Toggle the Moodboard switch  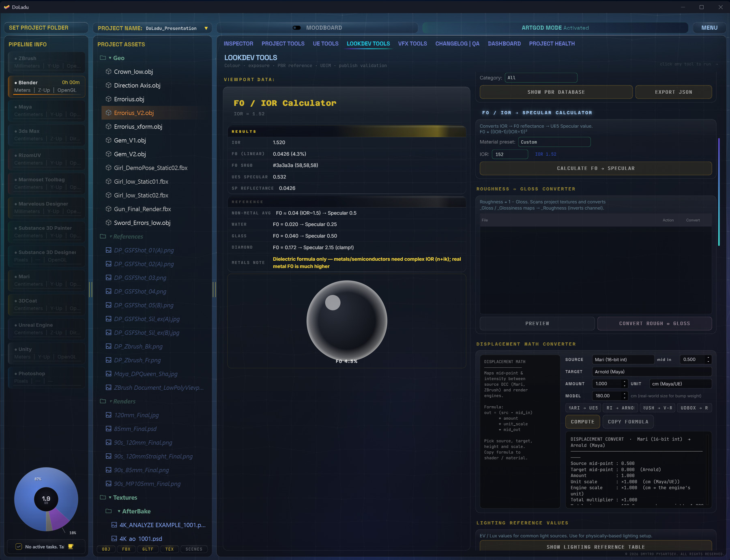coord(297,28)
